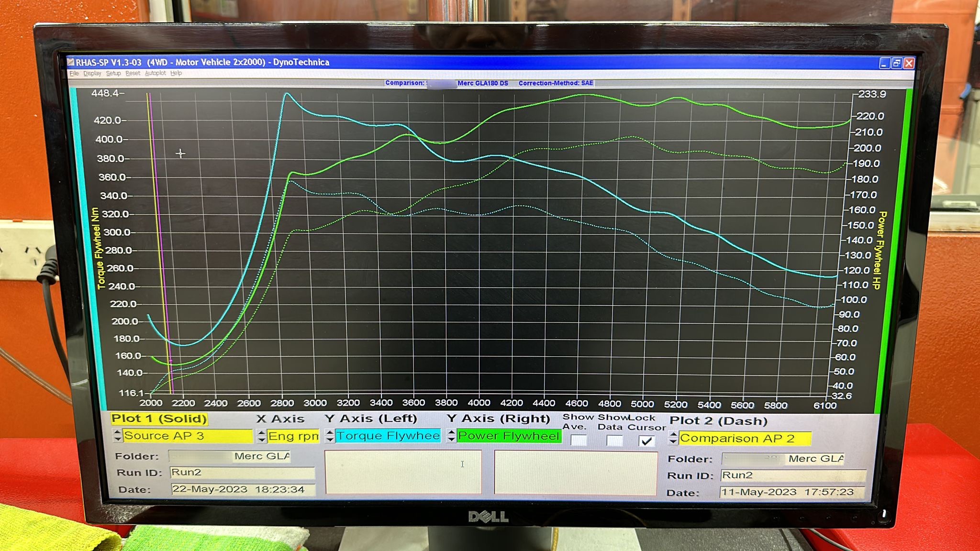Open the Reset menu
980x551 pixels.
133,74
